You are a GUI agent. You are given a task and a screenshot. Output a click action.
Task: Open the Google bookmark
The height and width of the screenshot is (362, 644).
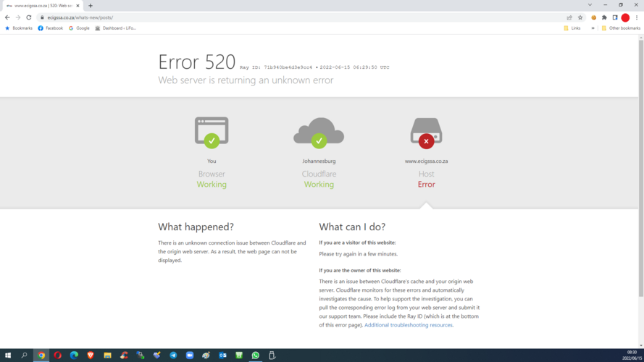point(79,28)
